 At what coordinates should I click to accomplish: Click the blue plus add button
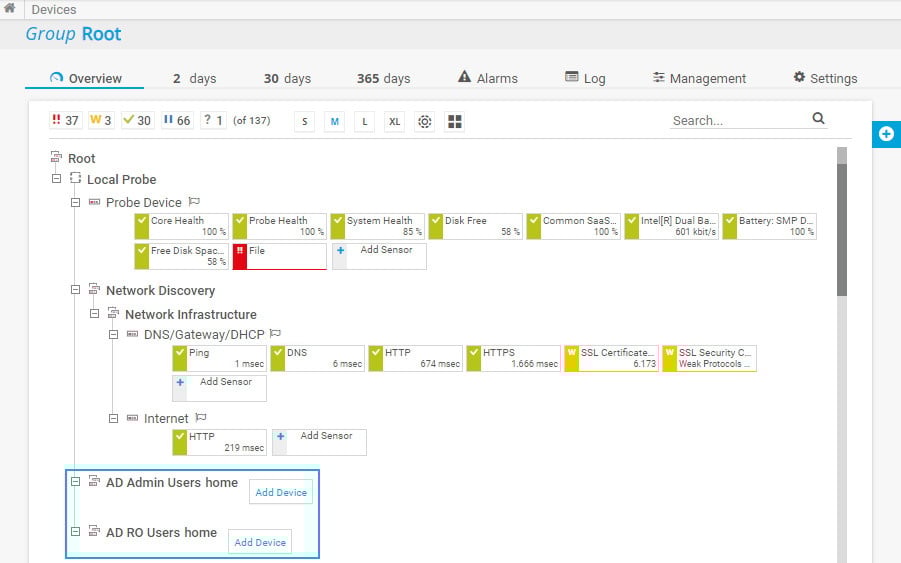886,134
